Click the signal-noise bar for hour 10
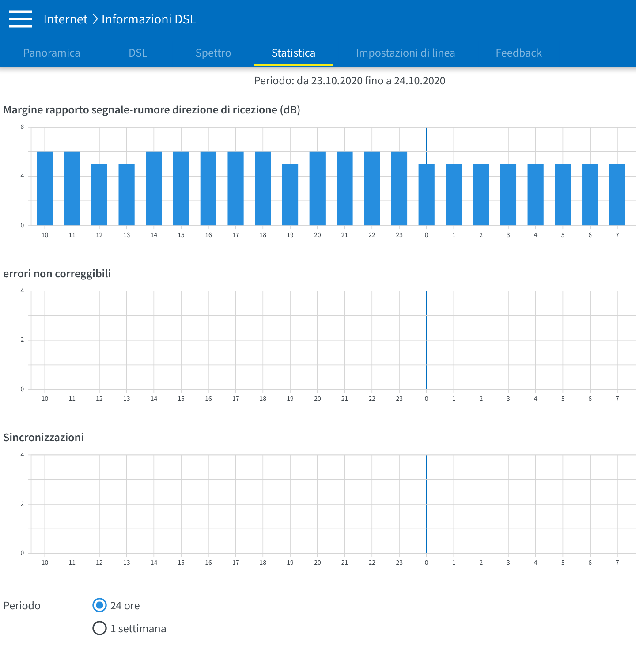 45,189
